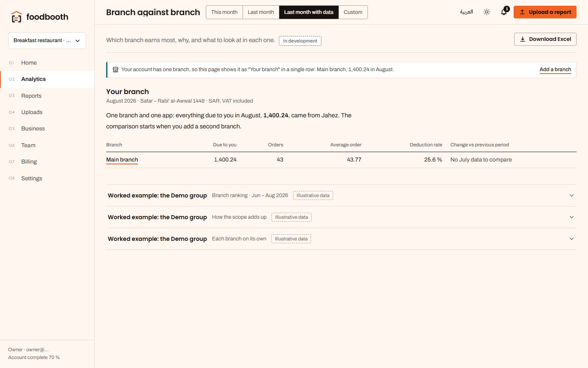This screenshot has height=368, width=588.
Task: Click the Average order column header
Action: (346, 145)
